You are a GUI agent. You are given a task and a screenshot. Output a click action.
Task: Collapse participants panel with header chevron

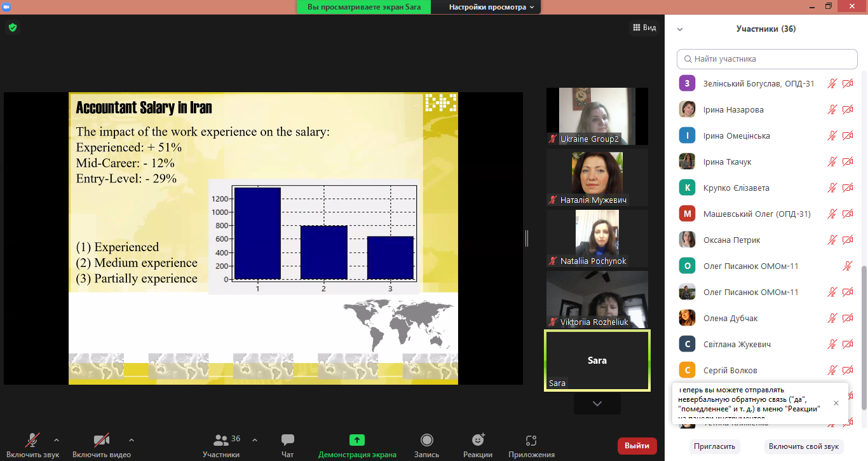680,29
